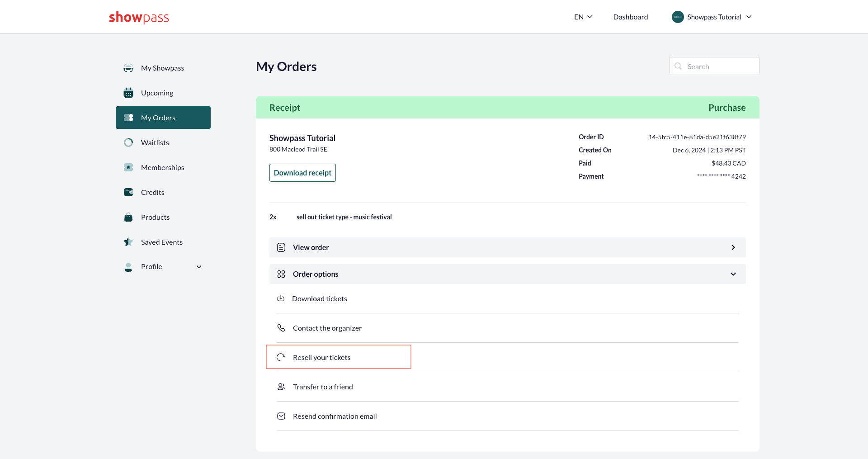Open the Saved Events section
Screen dimensions: 868x459
coord(163,242)
